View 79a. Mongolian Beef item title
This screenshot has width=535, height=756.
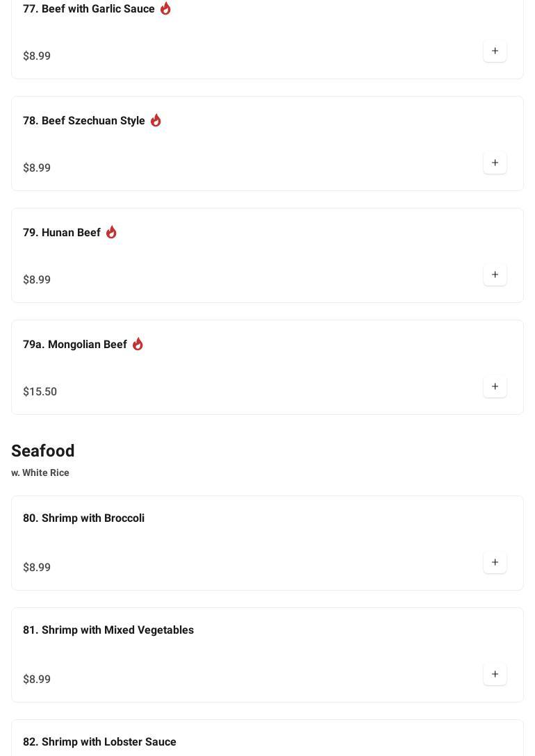click(75, 345)
